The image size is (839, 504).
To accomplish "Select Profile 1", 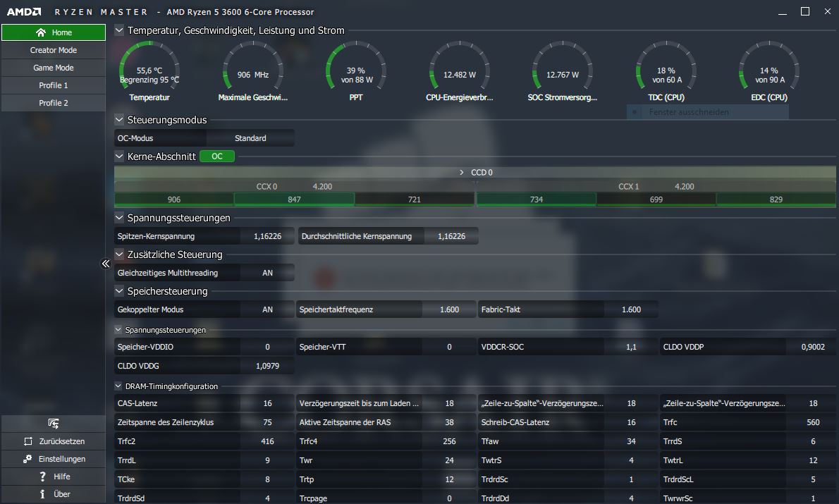I will click(54, 85).
